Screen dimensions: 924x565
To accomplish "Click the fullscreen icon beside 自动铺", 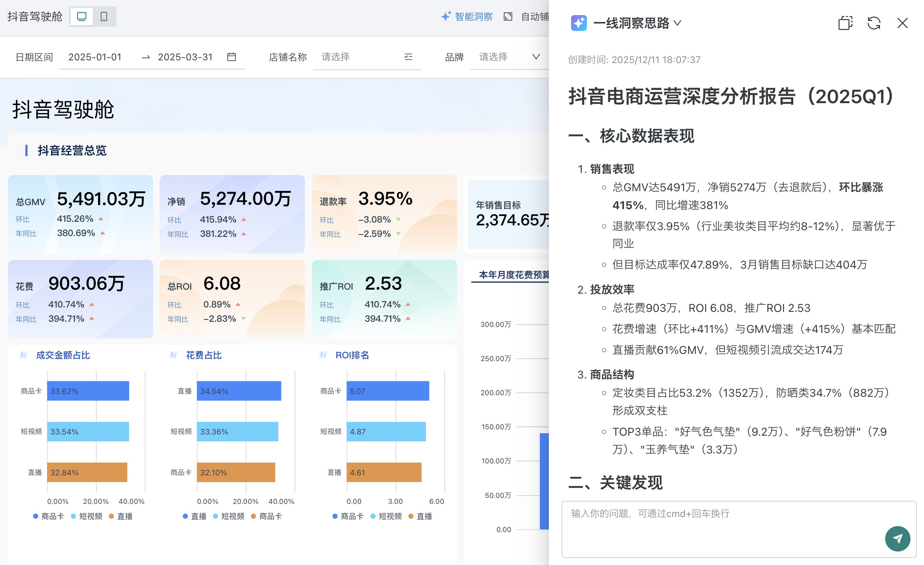I will point(508,17).
